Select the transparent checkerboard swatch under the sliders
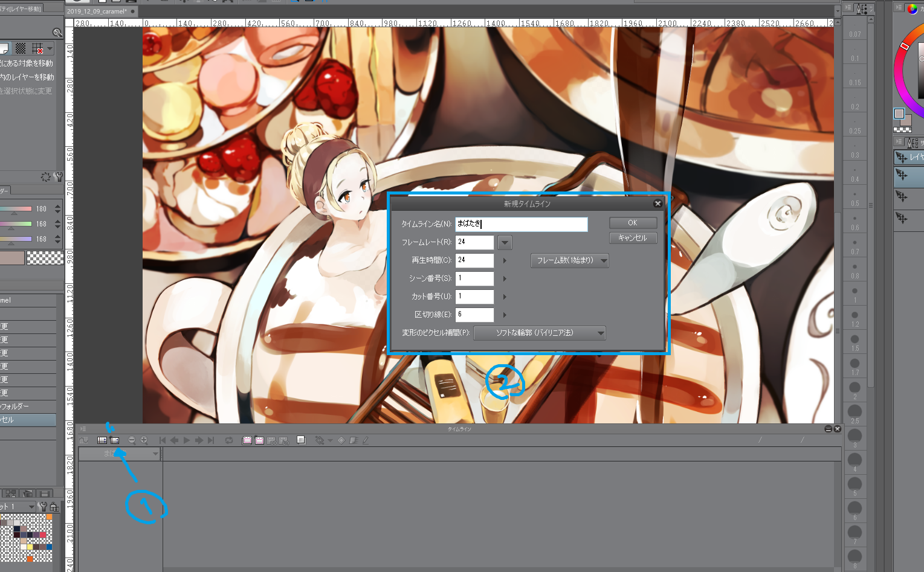This screenshot has width=924, height=572. tap(45, 258)
